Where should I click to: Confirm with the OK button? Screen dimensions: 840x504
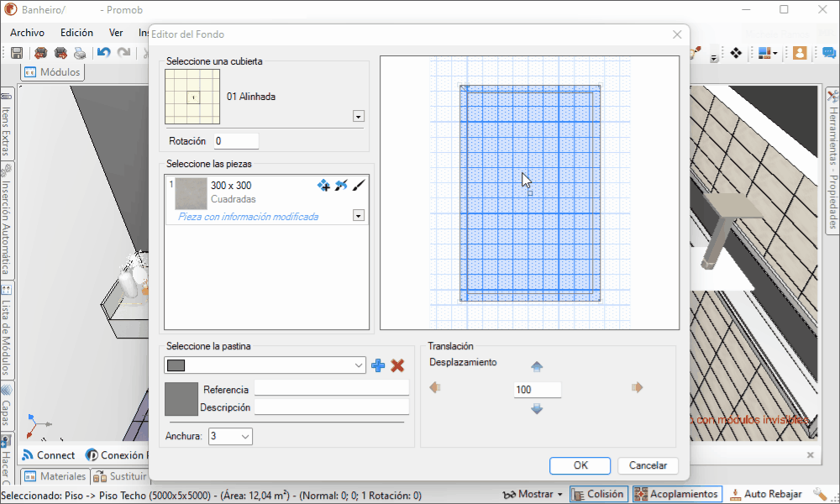click(x=580, y=465)
